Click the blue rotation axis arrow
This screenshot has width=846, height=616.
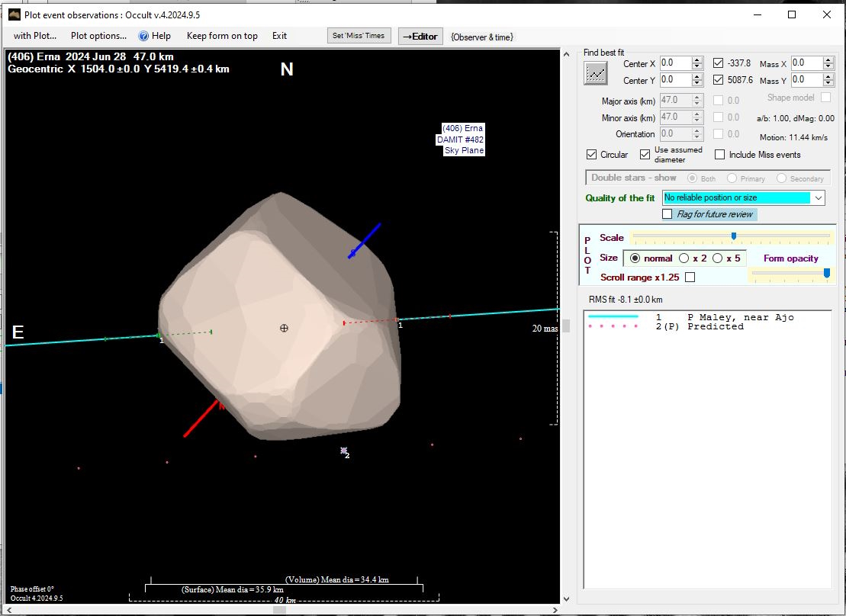(x=364, y=241)
